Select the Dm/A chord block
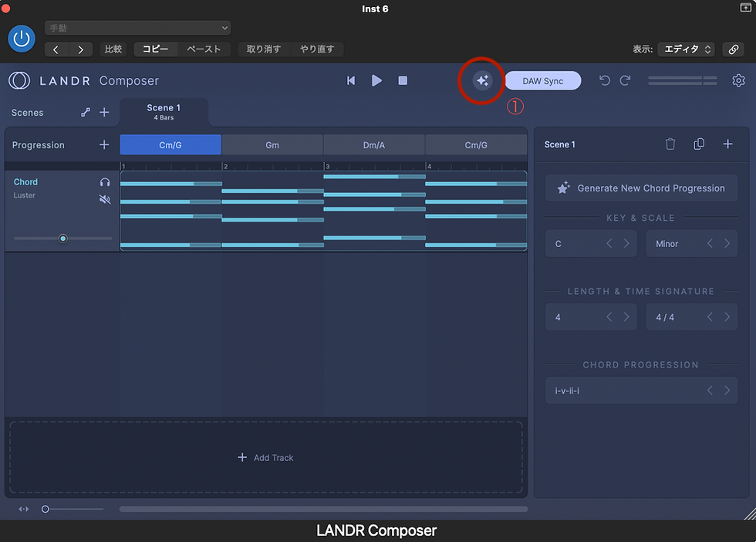Image resolution: width=756 pixels, height=542 pixels. [x=374, y=145]
